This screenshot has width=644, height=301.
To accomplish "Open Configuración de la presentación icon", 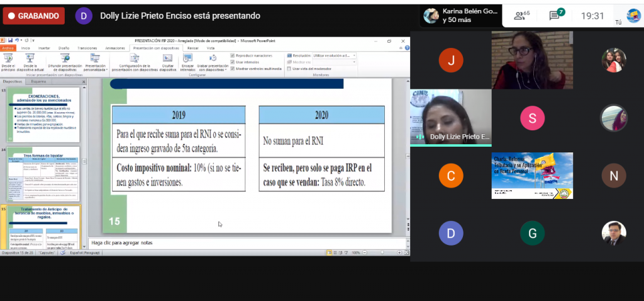I will (x=133, y=61).
